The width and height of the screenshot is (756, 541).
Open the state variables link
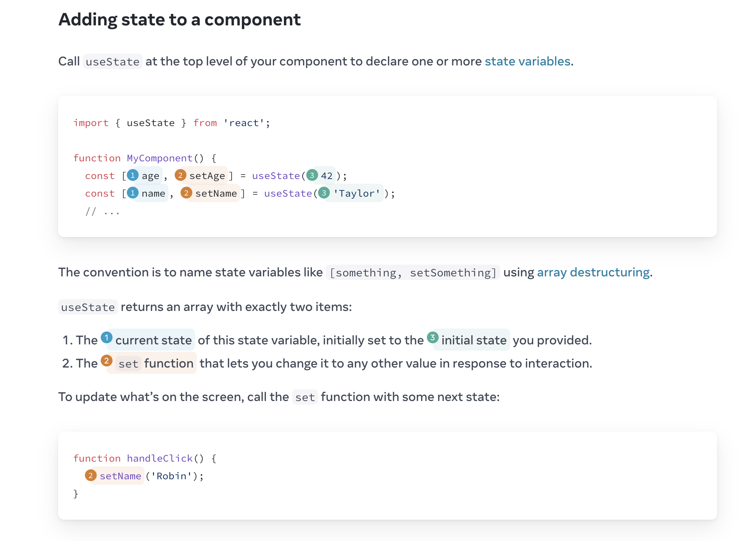[527, 61]
